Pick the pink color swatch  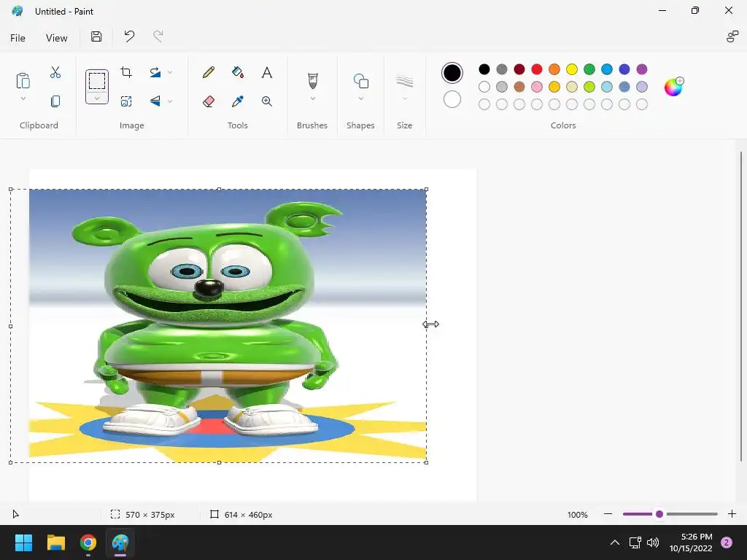[537, 87]
